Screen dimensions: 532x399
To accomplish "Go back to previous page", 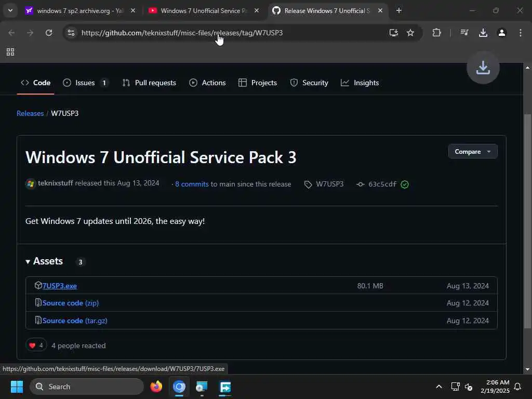I will coord(11,33).
